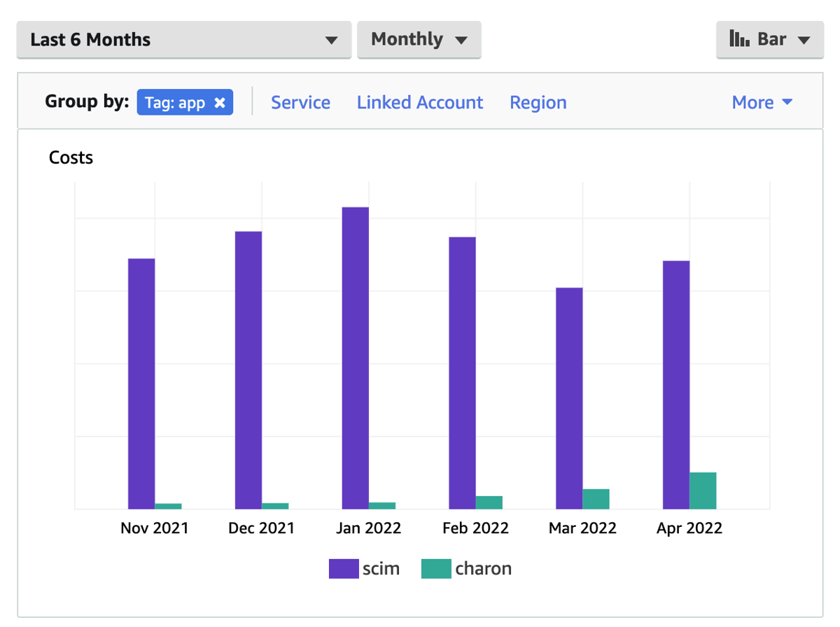Click the purple scim legend swatch
Screen dimensions: 840x627
point(343,569)
